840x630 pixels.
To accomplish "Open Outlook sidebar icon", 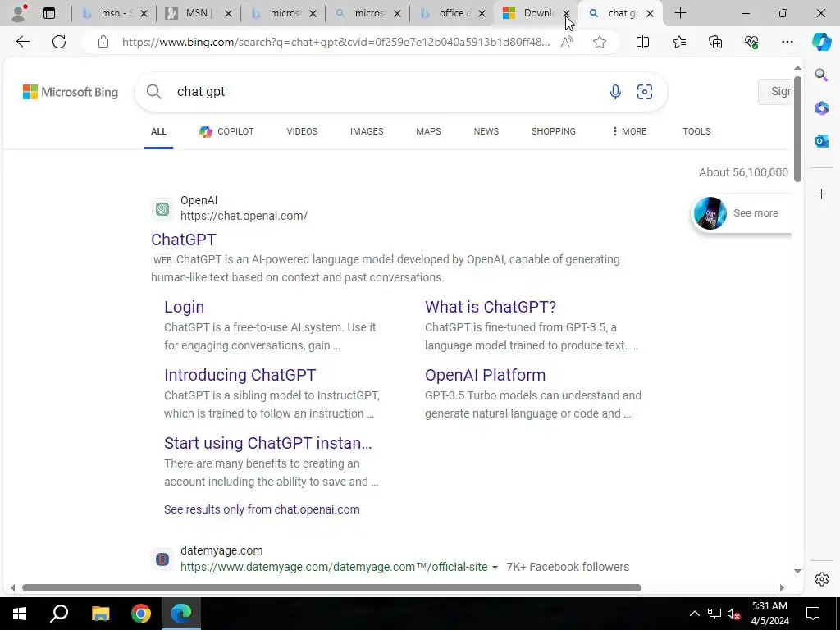I will pos(821,141).
